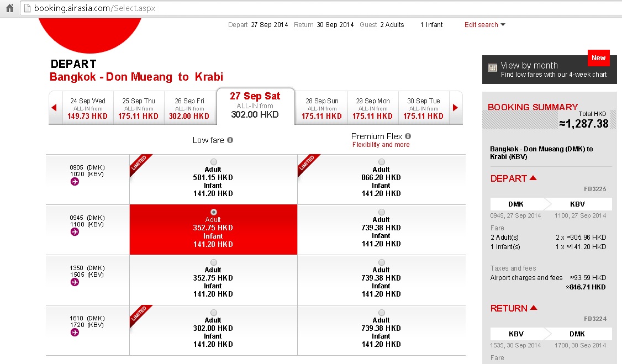Viewport: 622px width, 364px height.
Task: Click the plane icon for the 1350 flight
Action: pyautogui.click(x=75, y=282)
